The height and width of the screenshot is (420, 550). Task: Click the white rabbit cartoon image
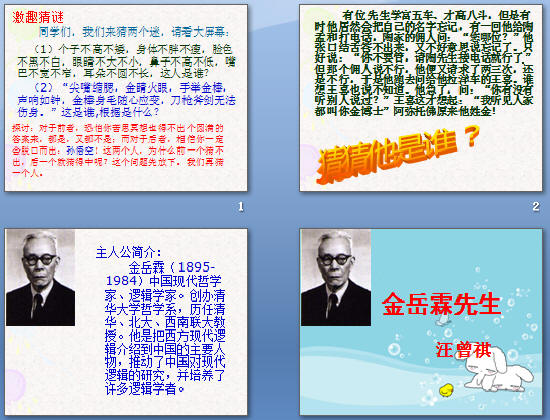(x=497, y=369)
